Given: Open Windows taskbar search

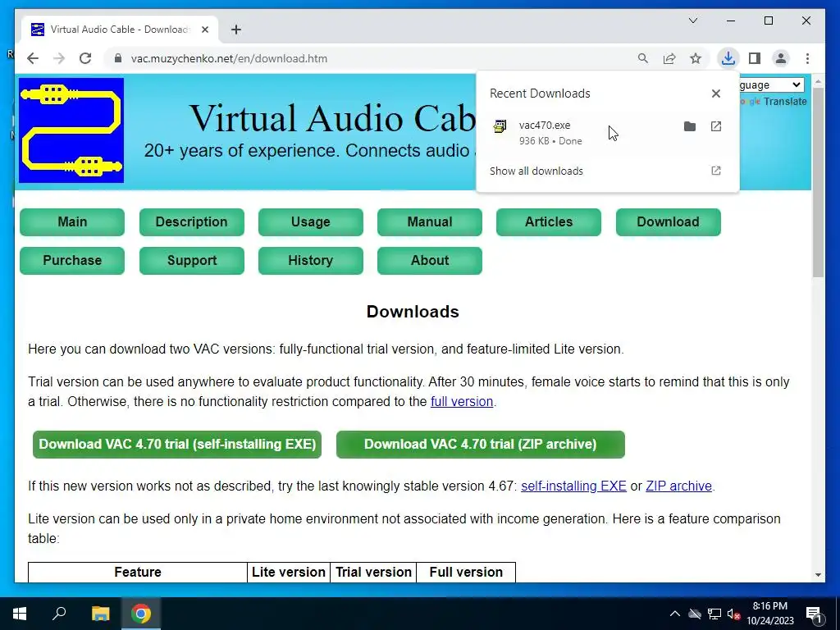Looking at the screenshot, I should tap(59, 614).
